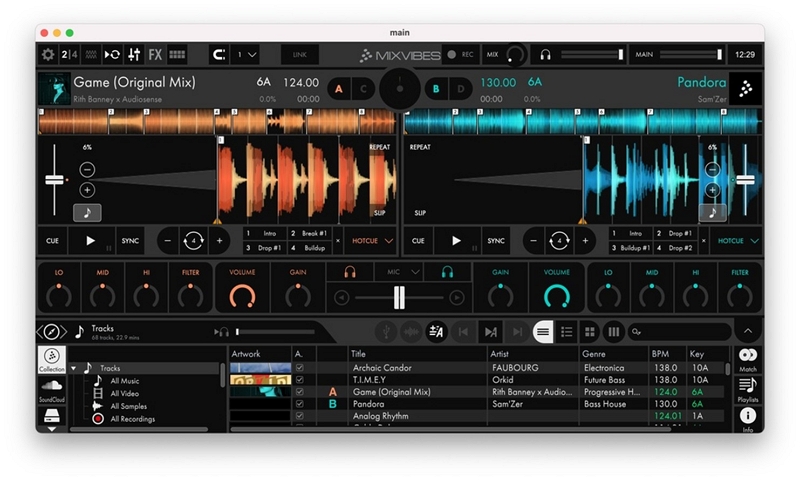This screenshot has width=800, height=480.
Task: Open deck A HOTCUE dropdown
Action: click(372, 241)
